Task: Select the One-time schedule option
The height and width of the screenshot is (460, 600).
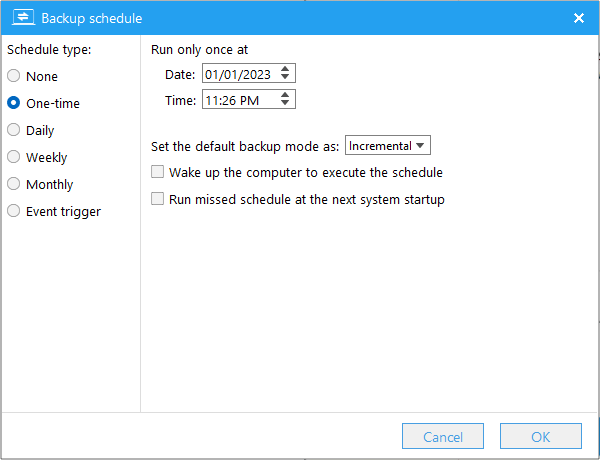Action: coord(14,103)
